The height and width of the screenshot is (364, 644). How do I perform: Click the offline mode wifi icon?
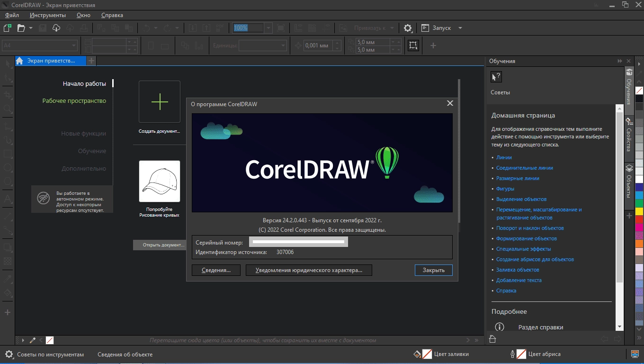pyautogui.click(x=44, y=199)
